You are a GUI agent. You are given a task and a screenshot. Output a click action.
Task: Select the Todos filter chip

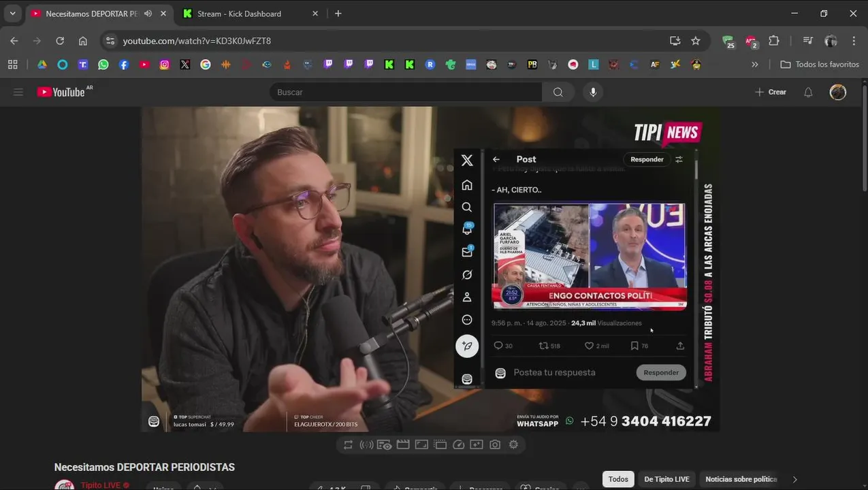click(618, 479)
